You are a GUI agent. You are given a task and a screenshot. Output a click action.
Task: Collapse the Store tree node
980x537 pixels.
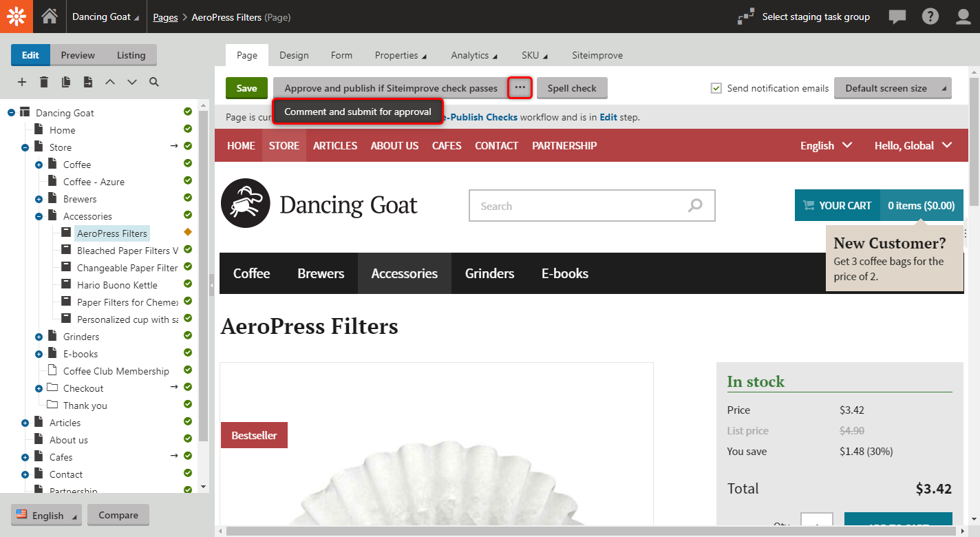25,147
